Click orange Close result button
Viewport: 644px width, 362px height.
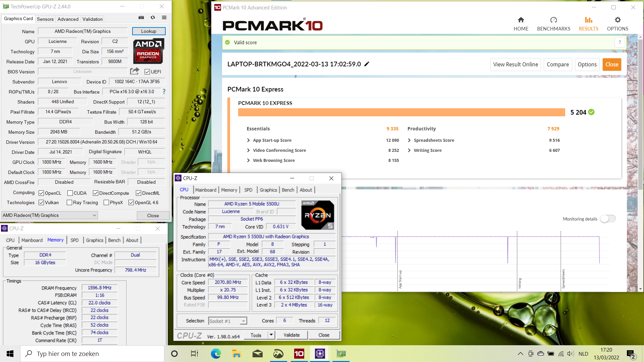pos(612,64)
